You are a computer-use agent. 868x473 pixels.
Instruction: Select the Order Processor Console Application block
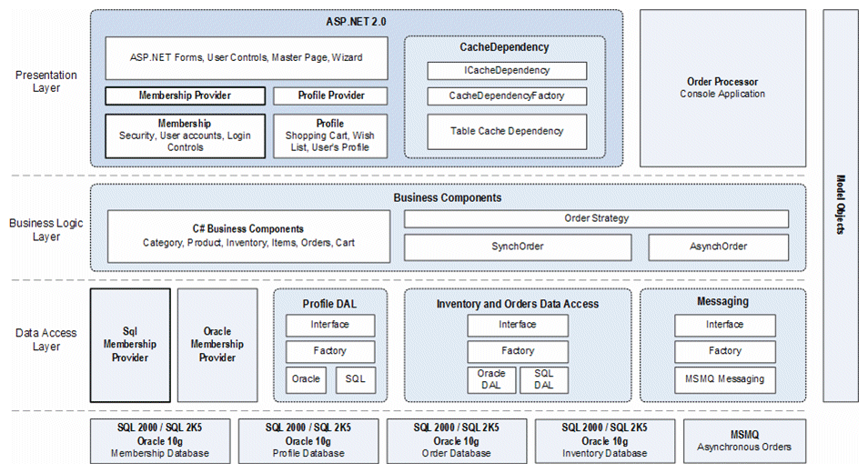coord(722,88)
